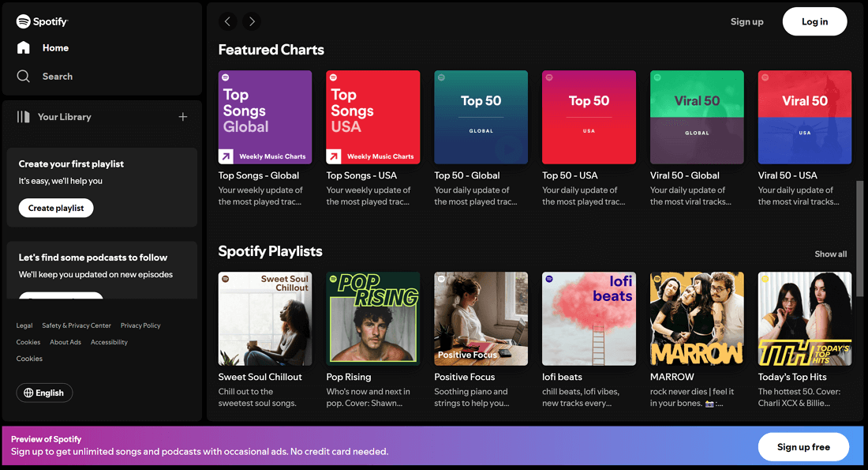The width and height of the screenshot is (868, 470).
Task: Click the 'Viral 50 - Global' title text
Action: click(x=685, y=175)
